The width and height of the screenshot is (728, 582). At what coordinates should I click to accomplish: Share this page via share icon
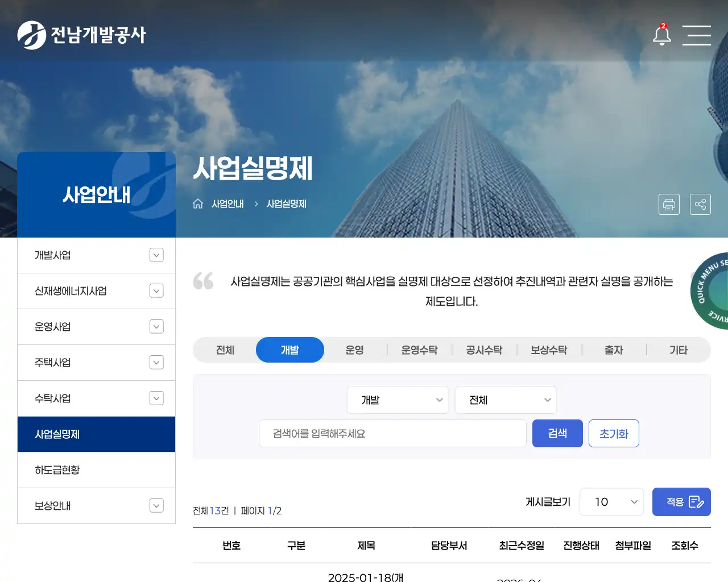click(700, 204)
